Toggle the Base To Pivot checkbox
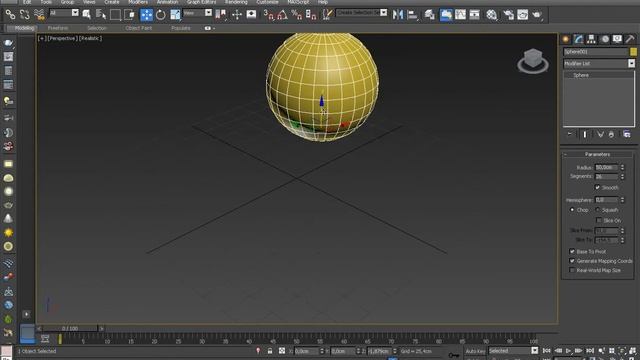 point(572,251)
